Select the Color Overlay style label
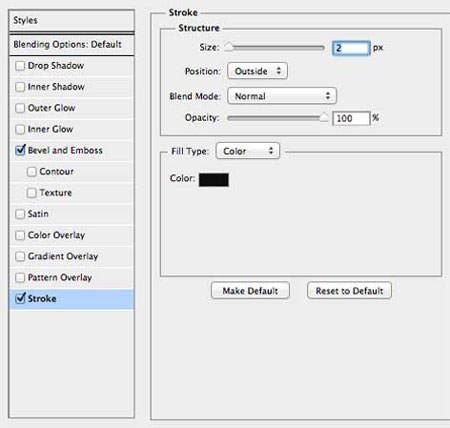Image resolution: width=450 pixels, height=428 pixels. click(x=56, y=235)
